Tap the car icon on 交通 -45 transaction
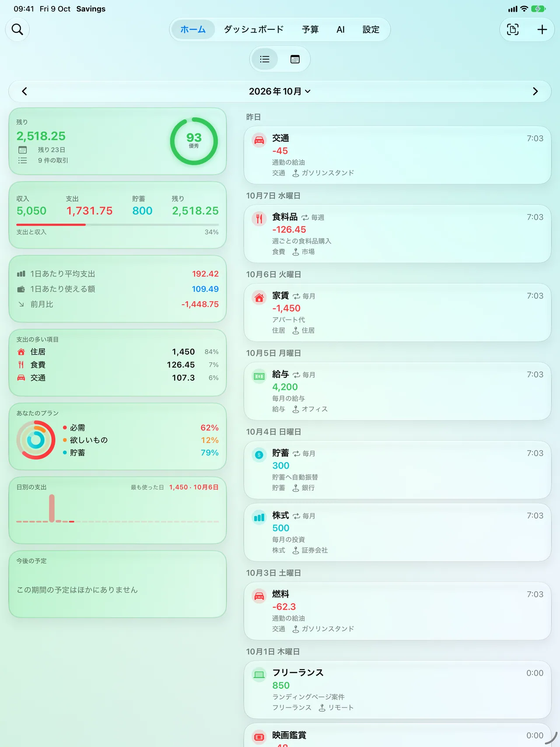This screenshot has height=747, width=560. click(259, 140)
